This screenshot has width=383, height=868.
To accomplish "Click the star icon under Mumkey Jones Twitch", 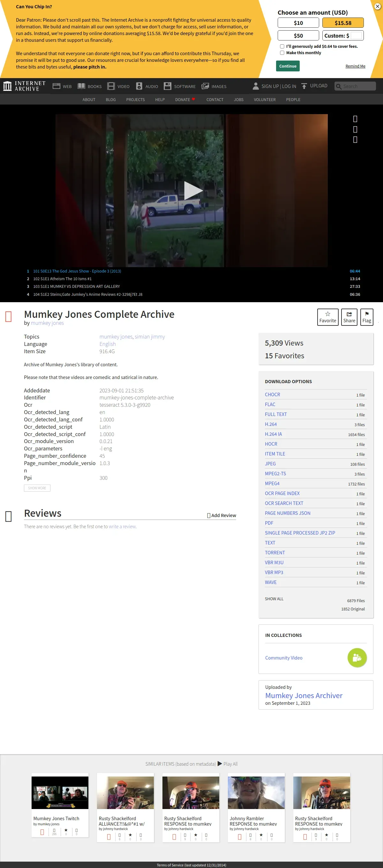I will tap(66, 830).
